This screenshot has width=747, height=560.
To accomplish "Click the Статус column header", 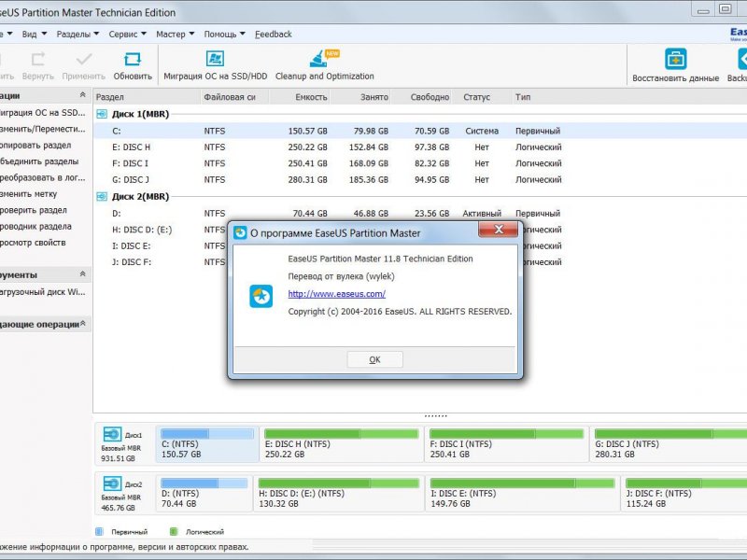I will pyautogui.click(x=482, y=97).
